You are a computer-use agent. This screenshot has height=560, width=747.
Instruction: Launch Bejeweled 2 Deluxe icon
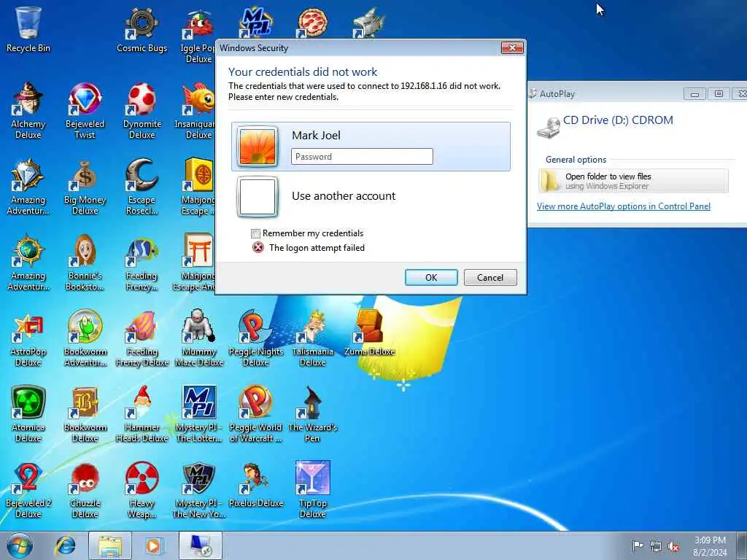pyautogui.click(x=28, y=489)
